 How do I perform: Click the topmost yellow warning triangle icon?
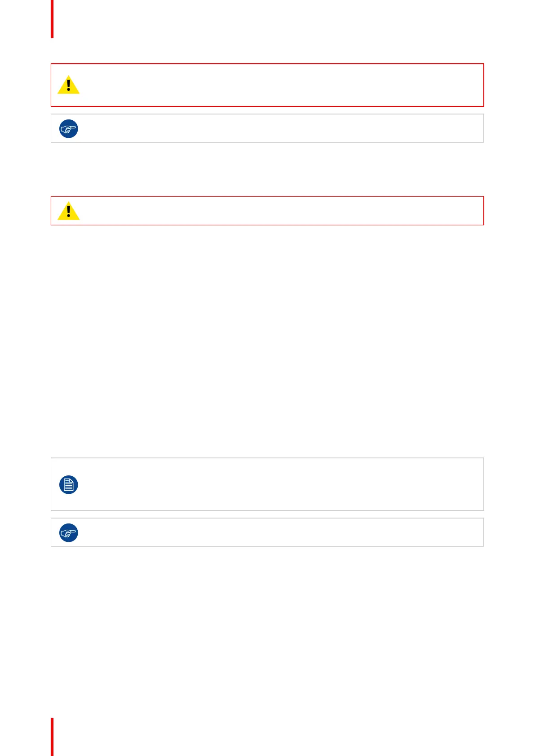click(x=69, y=85)
